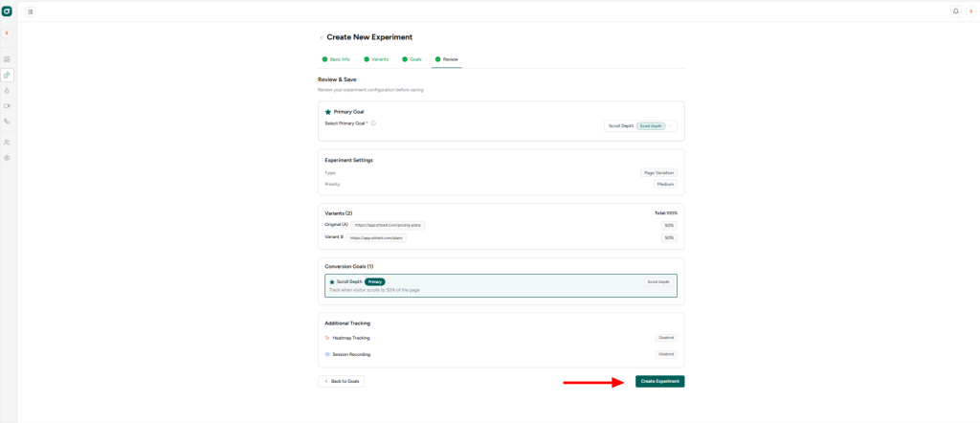The width and height of the screenshot is (980, 423).
Task: Open the session recording camera icon in sidebar
Action: (7, 106)
